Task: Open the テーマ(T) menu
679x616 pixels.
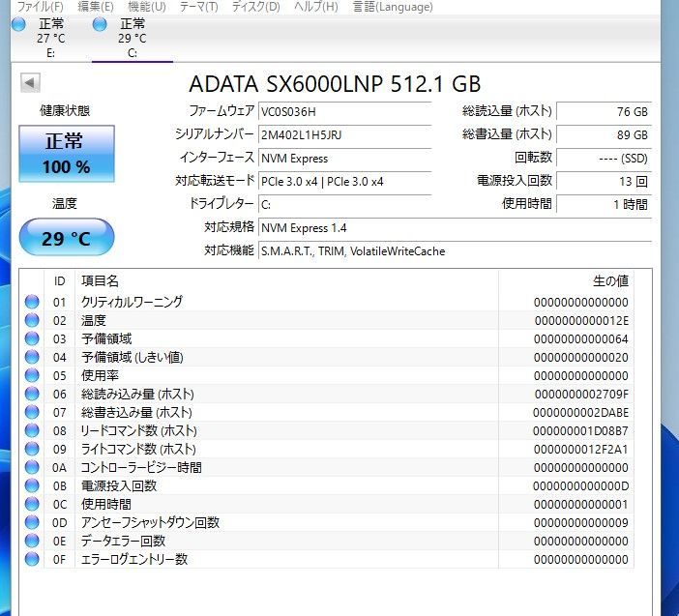Action: [x=198, y=7]
